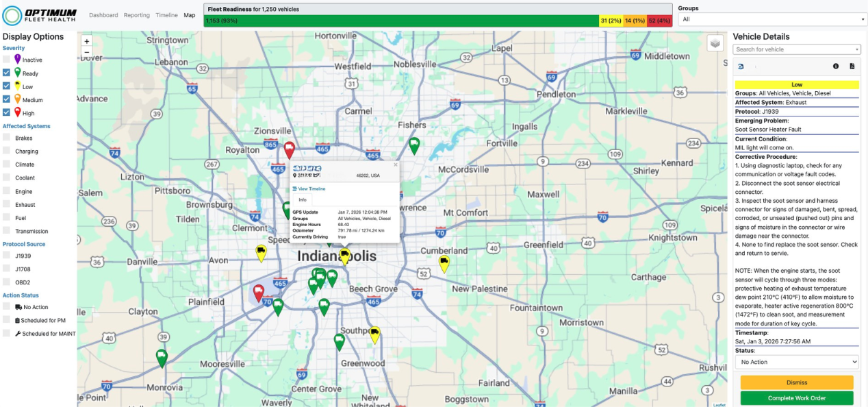Viewport: 868px width, 416px height.
Task: Select the PDF export icon in Vehicle Details
Action: pos(852,66)
